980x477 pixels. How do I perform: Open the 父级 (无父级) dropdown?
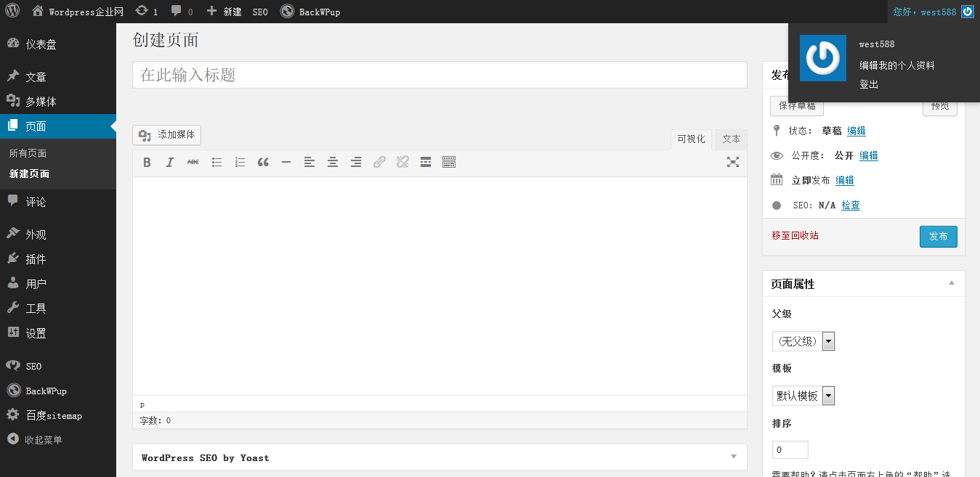click(803, 341)
